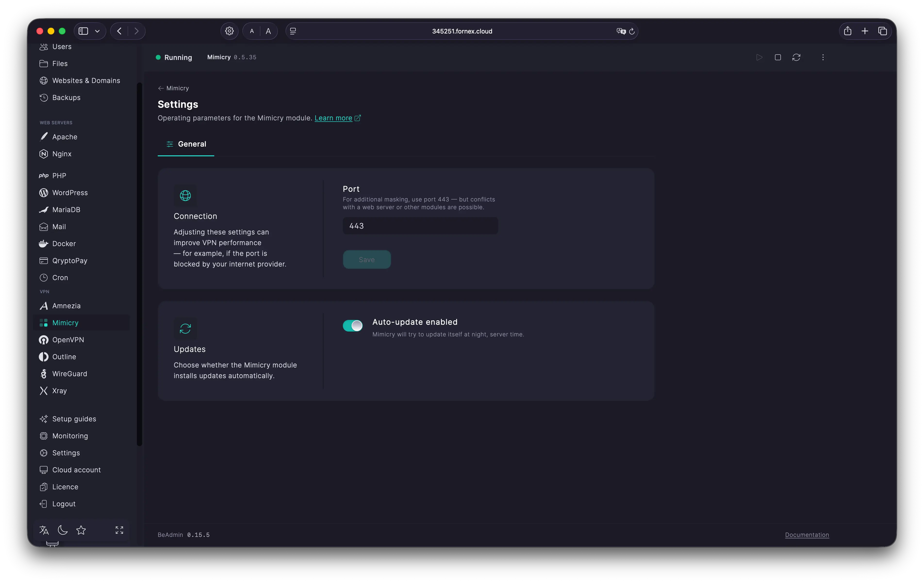Click the sidebar scrollbar
This screenshot has width=924, height=583.
tap(139, 264)
